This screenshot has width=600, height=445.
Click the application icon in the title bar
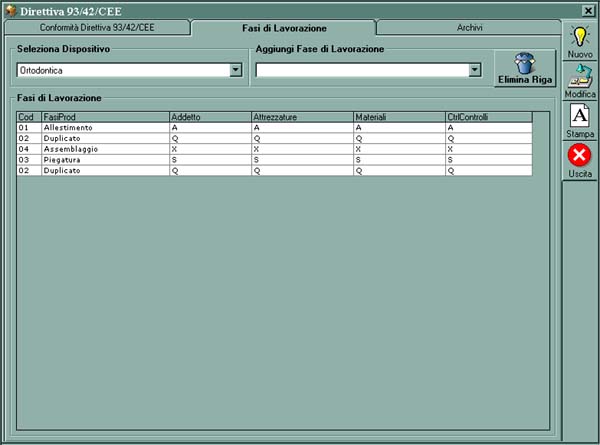click(11, 11)
